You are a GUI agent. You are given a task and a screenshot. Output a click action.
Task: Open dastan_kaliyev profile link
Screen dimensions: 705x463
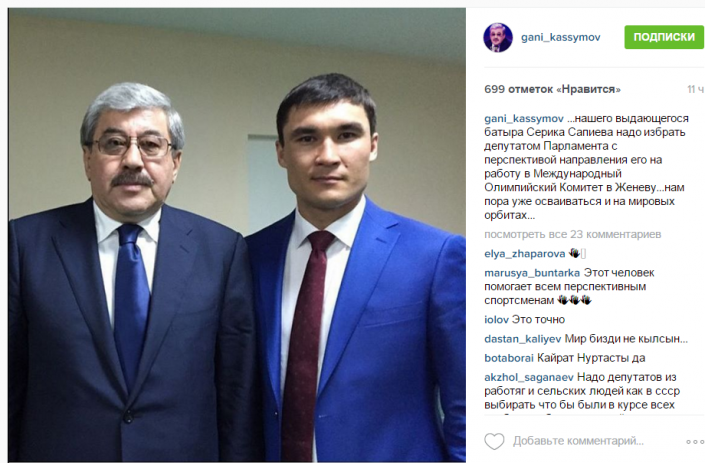tap(522, 339)
